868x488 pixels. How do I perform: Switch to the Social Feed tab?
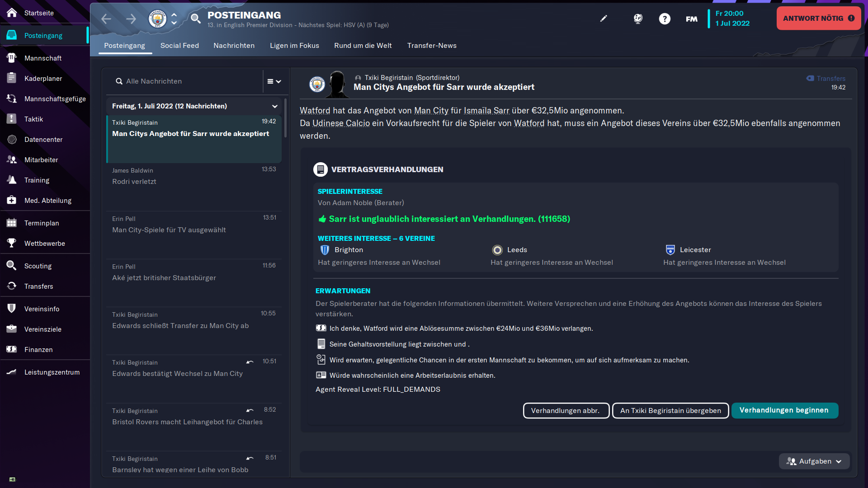tap(179, 46)
